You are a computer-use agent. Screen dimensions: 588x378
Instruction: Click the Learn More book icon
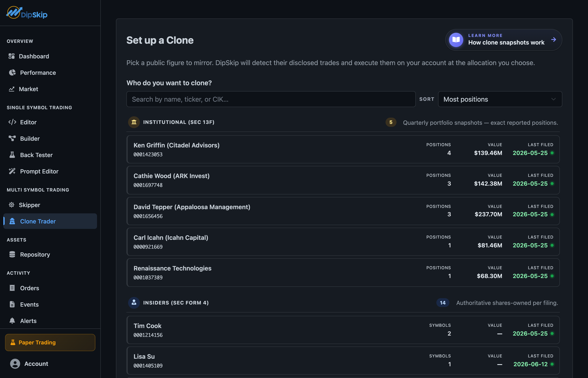[x=456, y=40]
